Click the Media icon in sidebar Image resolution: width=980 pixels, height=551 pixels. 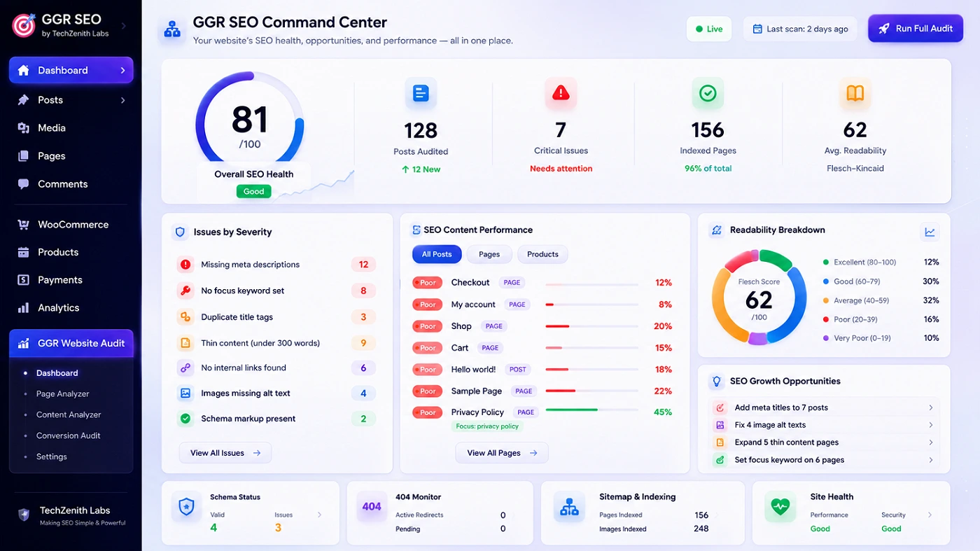pos(24,128)
